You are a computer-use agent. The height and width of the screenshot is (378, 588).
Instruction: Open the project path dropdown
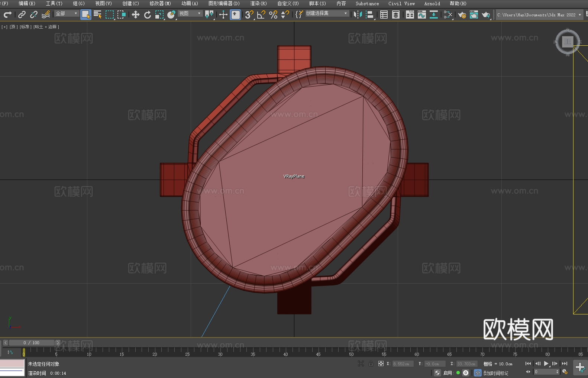[x=539, y=15]
